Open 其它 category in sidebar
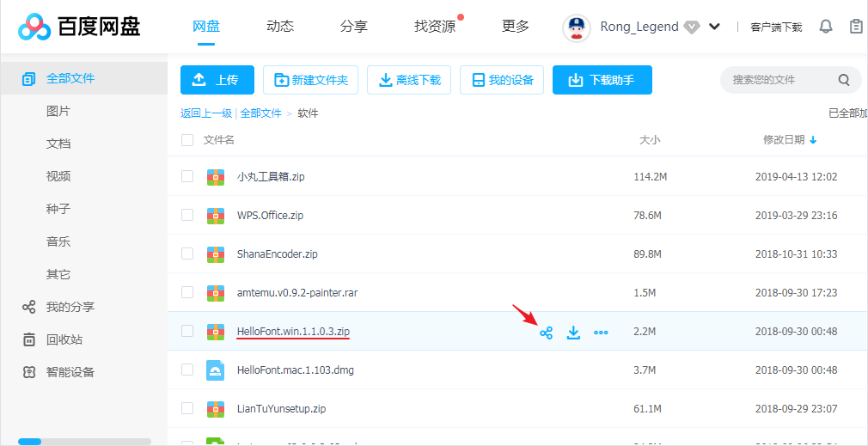The image size is (868, 446). coord(58,274)
